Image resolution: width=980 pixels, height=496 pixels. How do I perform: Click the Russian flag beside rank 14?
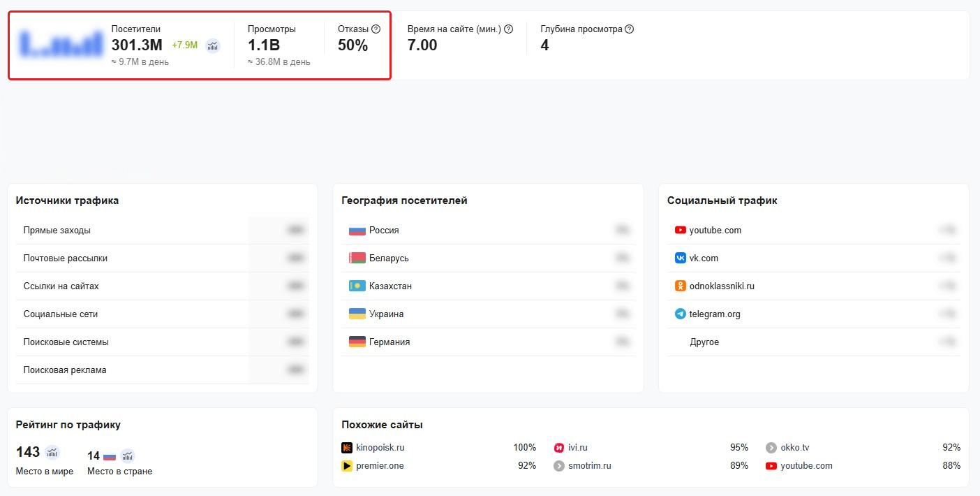pyautogui.click(x=110, y=456)
